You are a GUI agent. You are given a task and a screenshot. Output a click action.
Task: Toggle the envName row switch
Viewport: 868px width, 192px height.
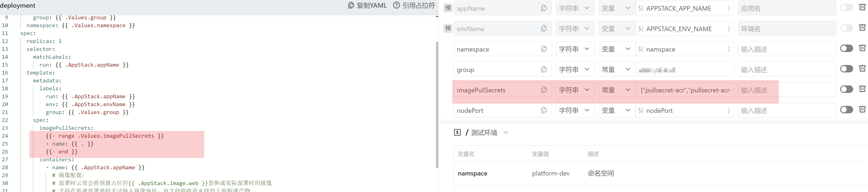pos(846,28)
